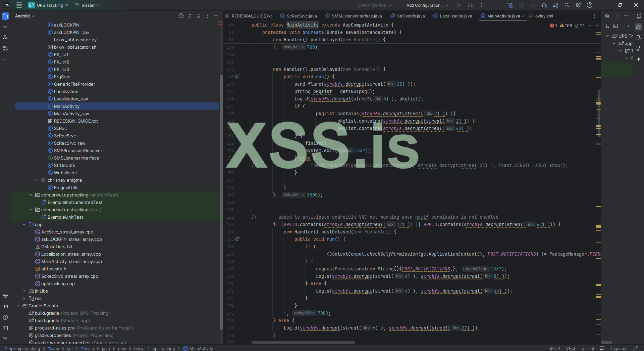Show more tool windows in left strip
The image size is (644, 351).
click(5, 59)
